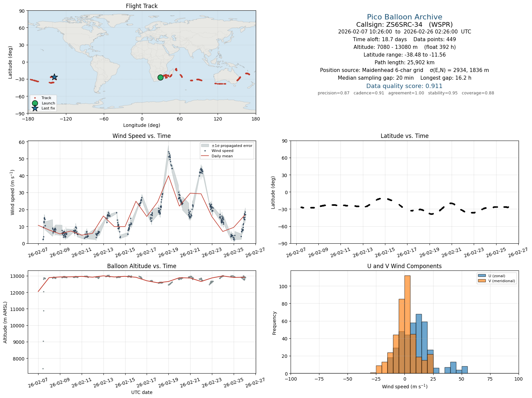The image size is (532, 398).
Task: Click the Pico Balloon Archive heading
Action: (x=404, y=17)
